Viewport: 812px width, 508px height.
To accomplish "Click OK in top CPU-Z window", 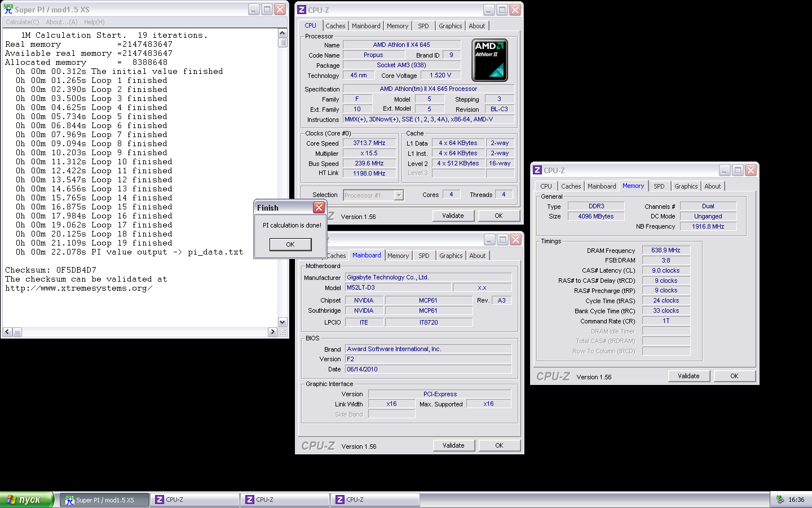I will (x=498, y=216).
